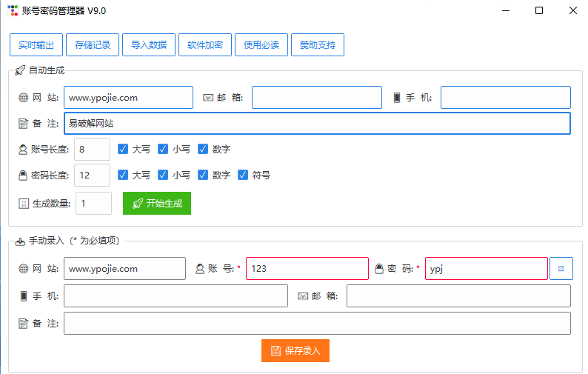Focus the 手动录入 website field
This screenshot has height=374, width=588.
click(x=125, y=269)
